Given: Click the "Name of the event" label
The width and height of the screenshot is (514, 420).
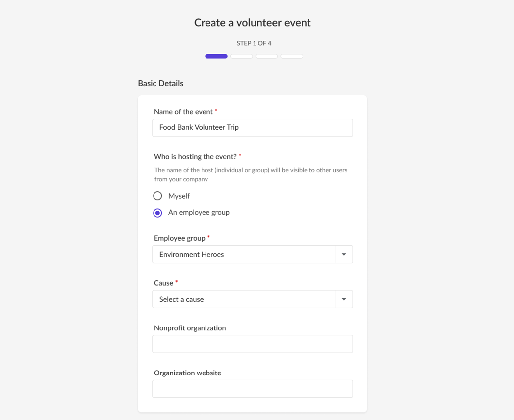Looking at the screenshot, I should 183,112.
